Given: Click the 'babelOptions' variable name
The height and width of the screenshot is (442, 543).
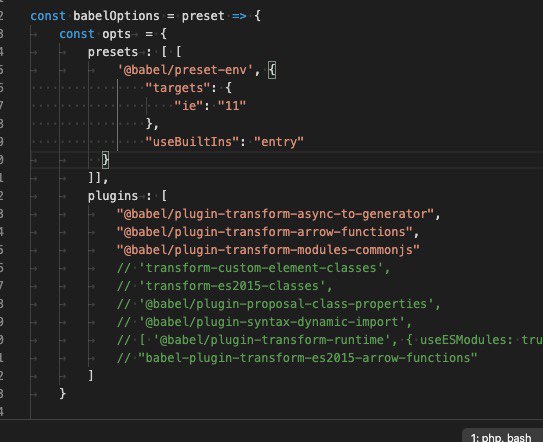Looking at the screenshot, I should pos(116,16).
